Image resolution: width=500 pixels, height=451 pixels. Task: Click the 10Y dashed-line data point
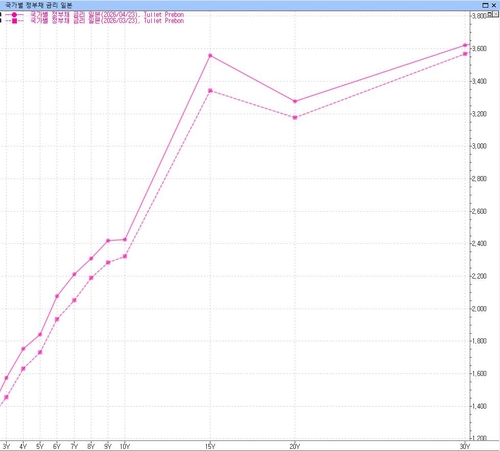click(x=125, y=256)
